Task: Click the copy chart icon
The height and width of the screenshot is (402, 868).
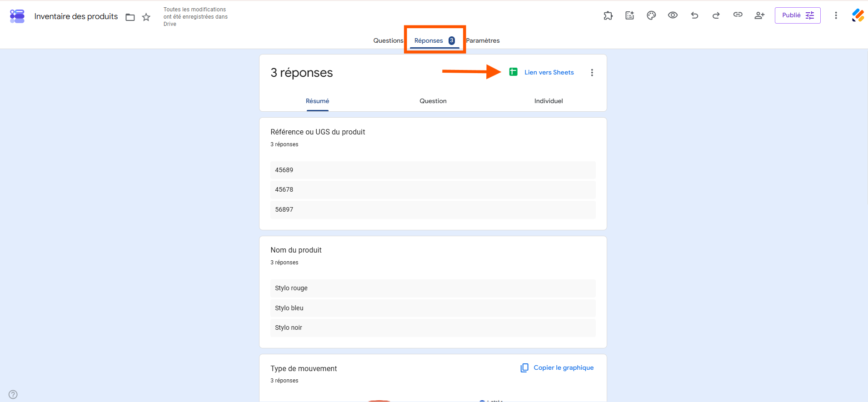Action: pos(524,368)
